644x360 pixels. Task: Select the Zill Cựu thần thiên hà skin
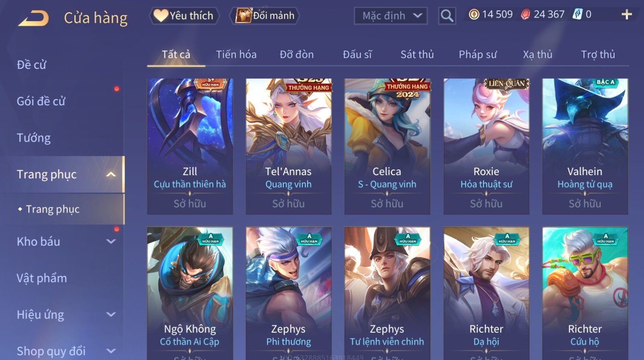[x=190, y=146]
